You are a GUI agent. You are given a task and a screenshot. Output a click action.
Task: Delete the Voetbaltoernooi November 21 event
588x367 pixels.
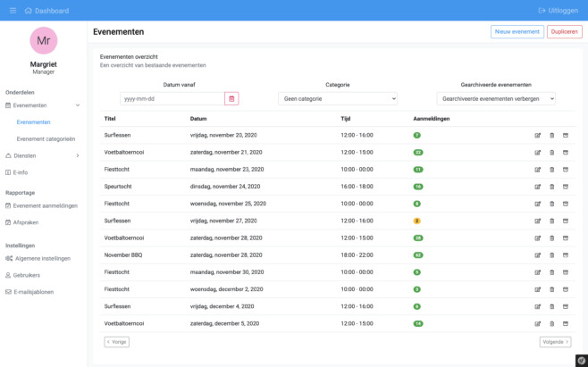click(551, 152)
